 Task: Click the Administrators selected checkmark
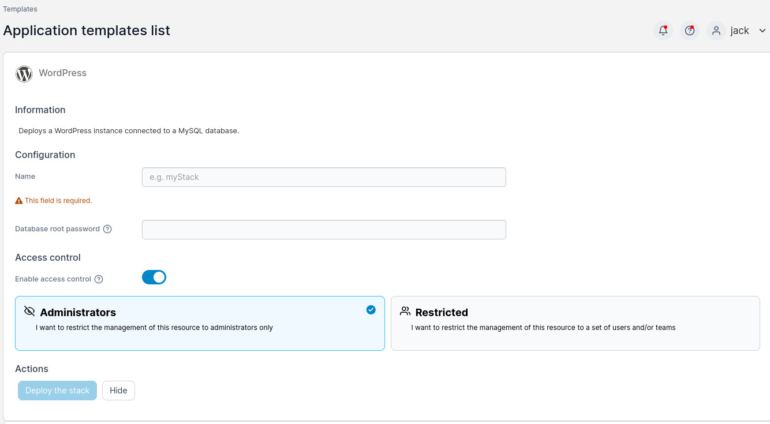(371, 310)
